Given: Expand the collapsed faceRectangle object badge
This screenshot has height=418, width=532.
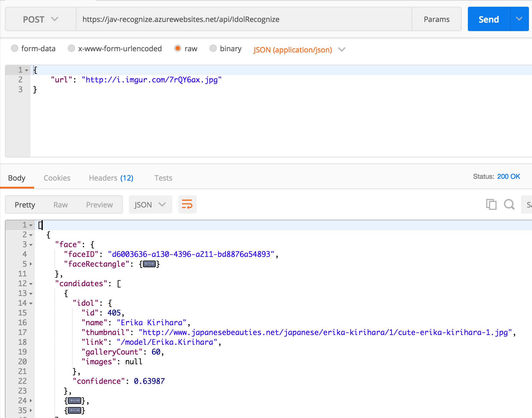Looking at the screenshot, I should click(149, 264).
